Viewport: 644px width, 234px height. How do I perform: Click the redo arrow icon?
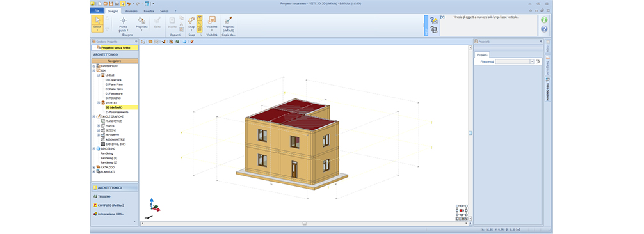pyautogui.click(x=137, y=3)
